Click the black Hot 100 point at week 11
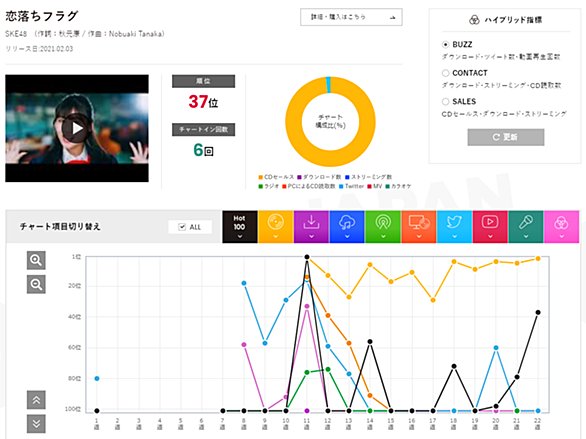 pos(307,257)
